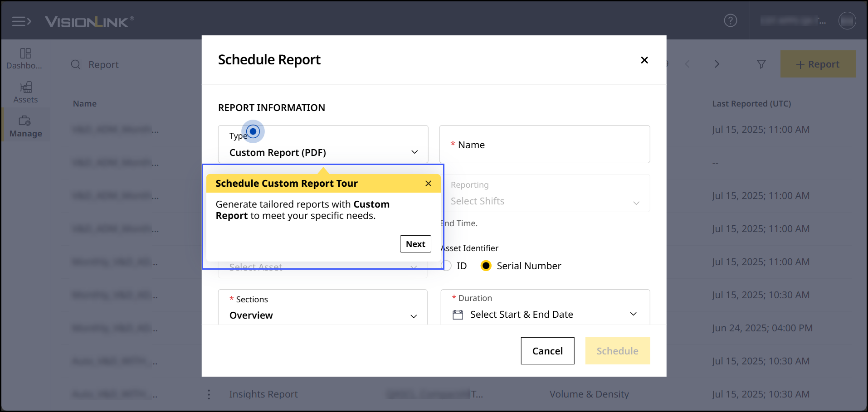Screen dimensions: 868x412
Task: Select the Serial Number radio button
Action: pos(486,266)
